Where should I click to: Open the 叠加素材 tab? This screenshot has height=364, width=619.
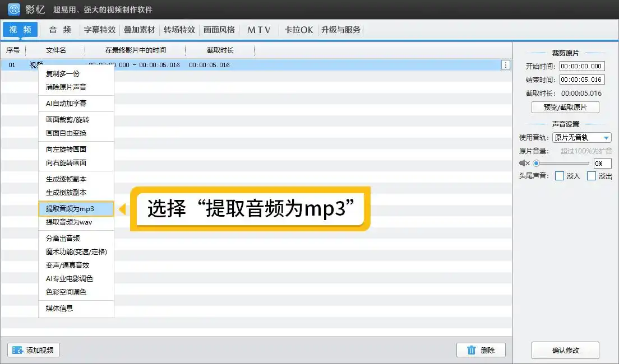click(140, 30)
